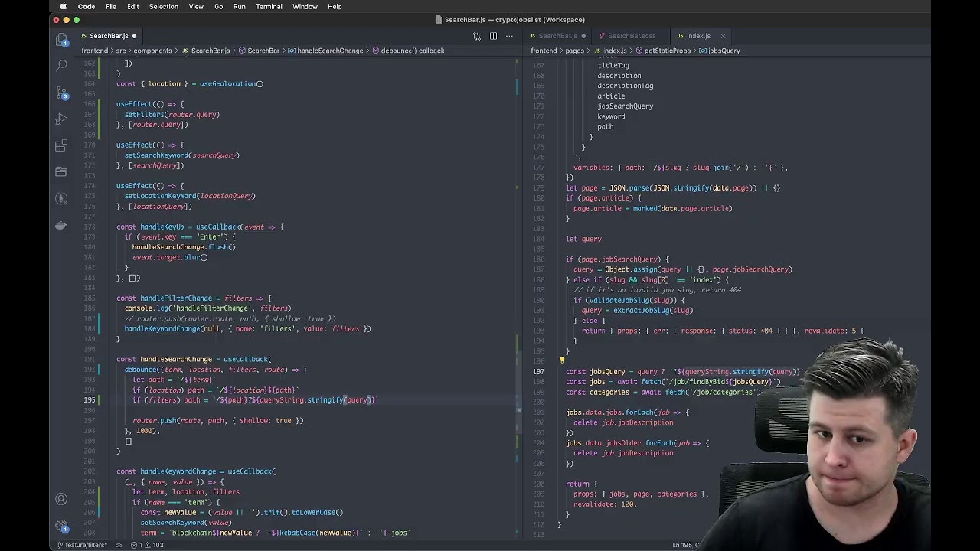Click the Apple menu icon

(63, 6)
